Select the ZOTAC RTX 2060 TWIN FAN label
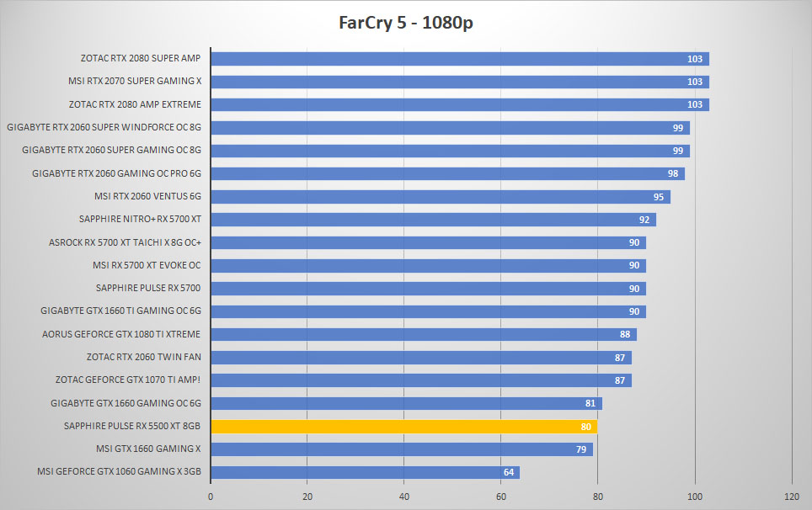The width and height of the screenshot is (812, 510). [x=143, y=357]
